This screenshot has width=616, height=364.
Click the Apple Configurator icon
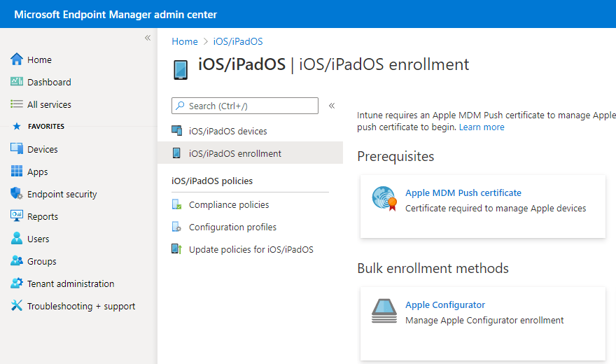pyautogui.click(x=384, y=311)
